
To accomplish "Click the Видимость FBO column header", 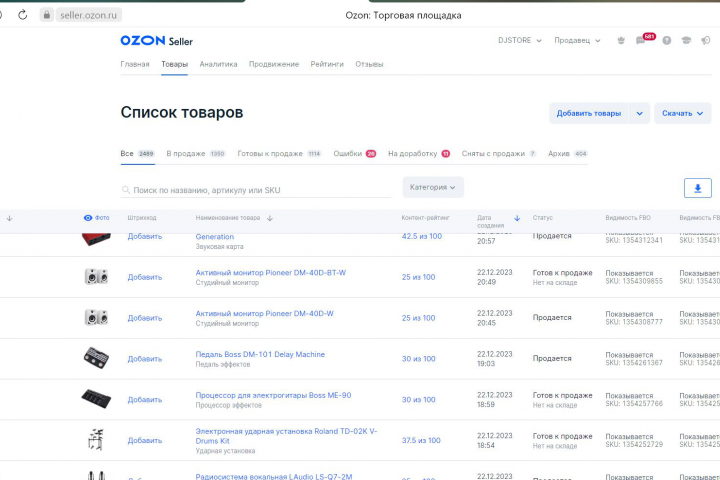I will [x=628, y=218].
